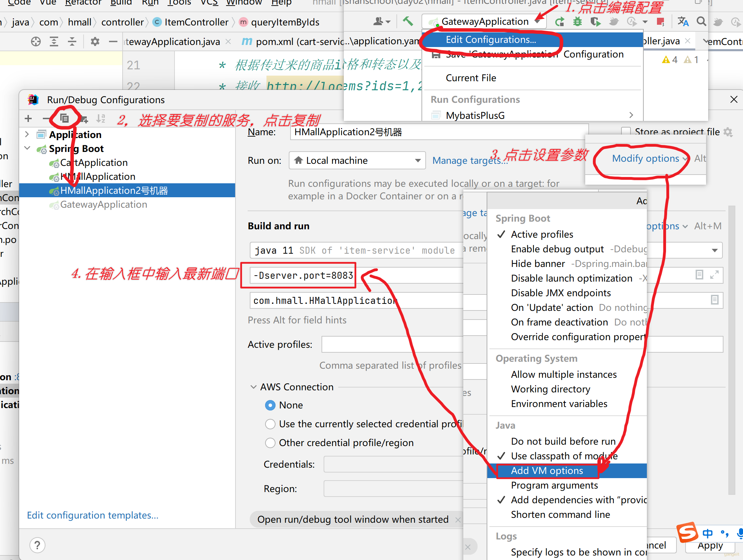
Task: Expand the Application tree node
Action: click(x=27, y=134)
